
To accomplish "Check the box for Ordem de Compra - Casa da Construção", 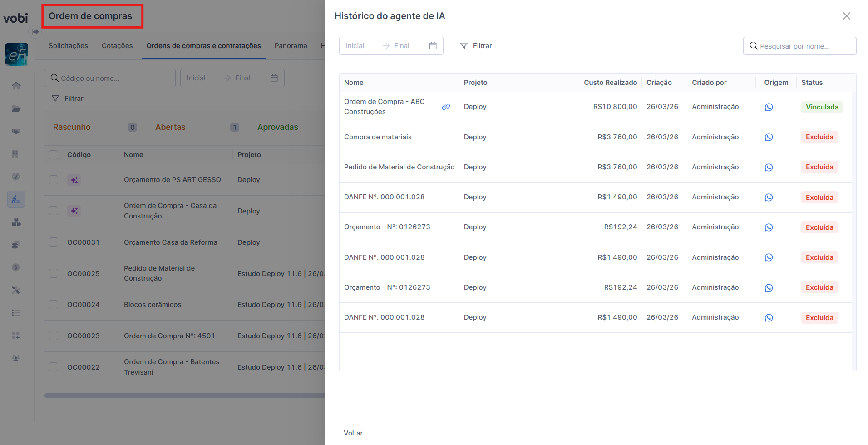I will click(x=54, y=211).
